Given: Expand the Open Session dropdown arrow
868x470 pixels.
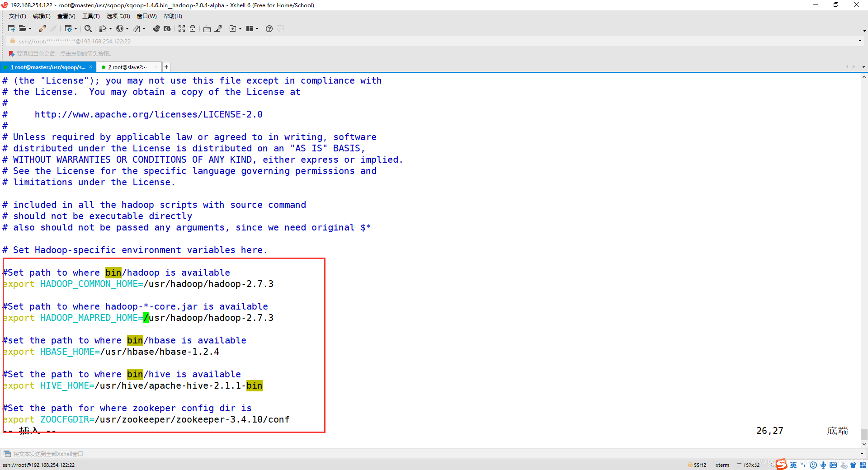Looking at the screenshot, I should tap(30, 28).
